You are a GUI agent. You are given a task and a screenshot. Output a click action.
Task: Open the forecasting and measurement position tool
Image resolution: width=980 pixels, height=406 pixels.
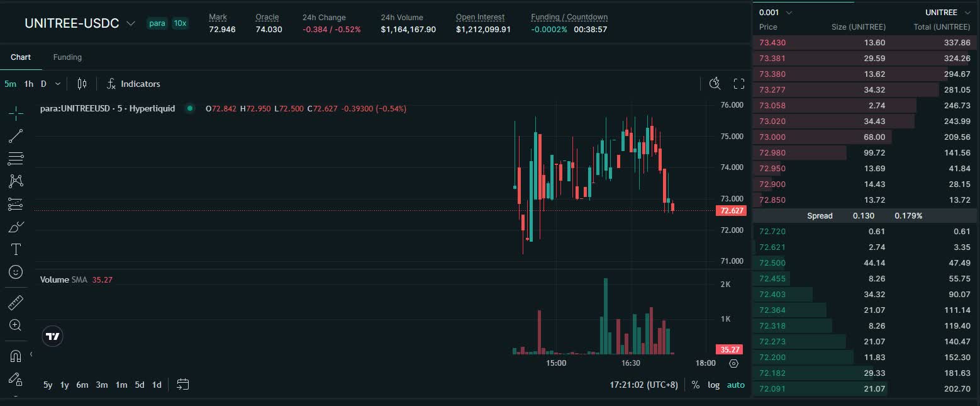(16, 204)
